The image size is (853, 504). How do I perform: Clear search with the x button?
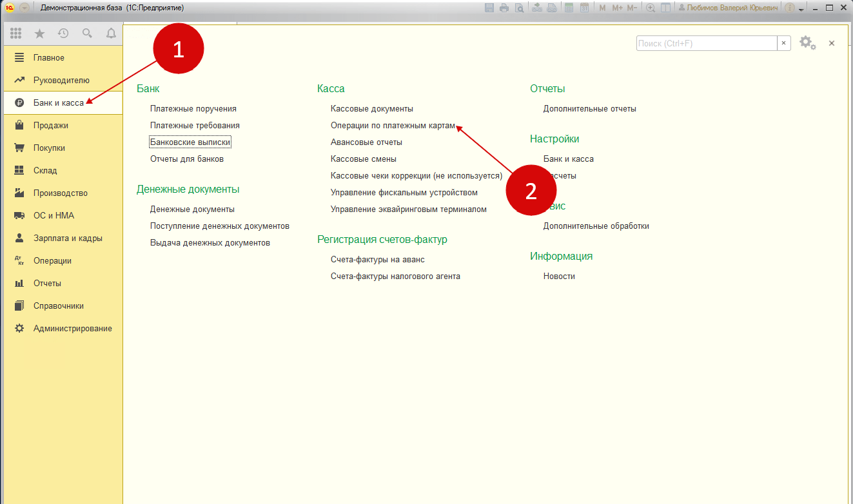[x=784, y=43]
